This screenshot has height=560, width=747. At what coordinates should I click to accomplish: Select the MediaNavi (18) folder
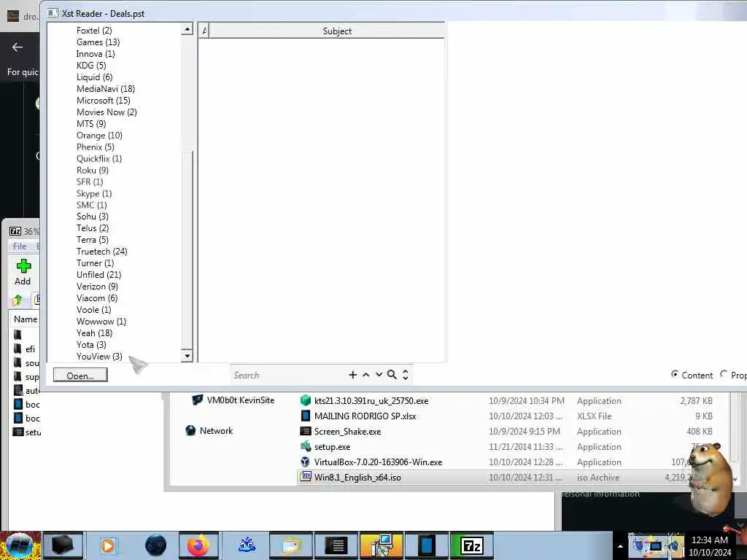pyautogui.click(x=106, y=88)
